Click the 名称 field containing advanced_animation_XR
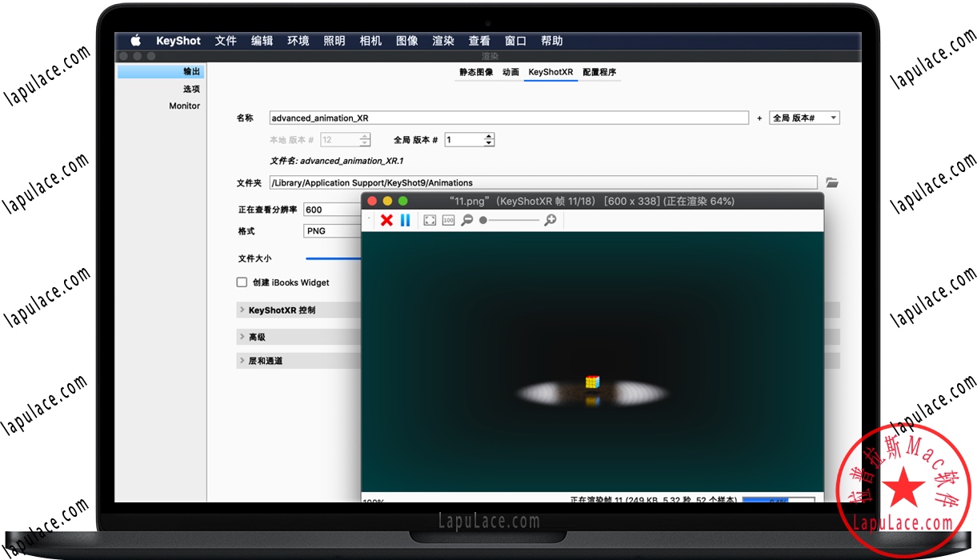This screenshot has height=560, width=977. pos(509,118)
